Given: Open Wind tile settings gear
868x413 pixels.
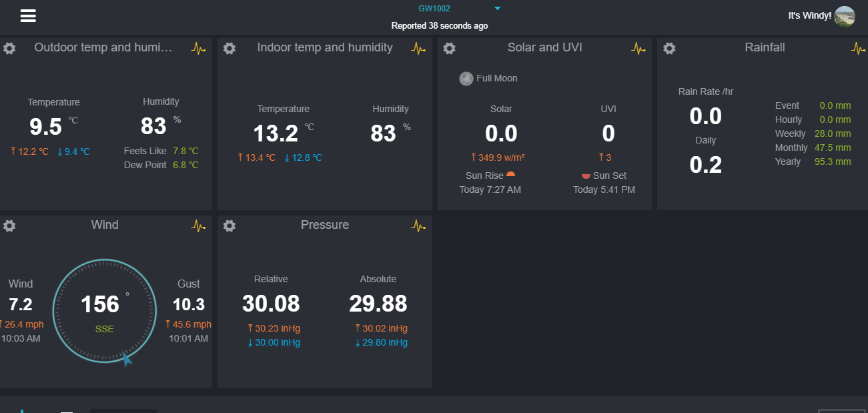Looking at the screenshot, I should point(9,226).
